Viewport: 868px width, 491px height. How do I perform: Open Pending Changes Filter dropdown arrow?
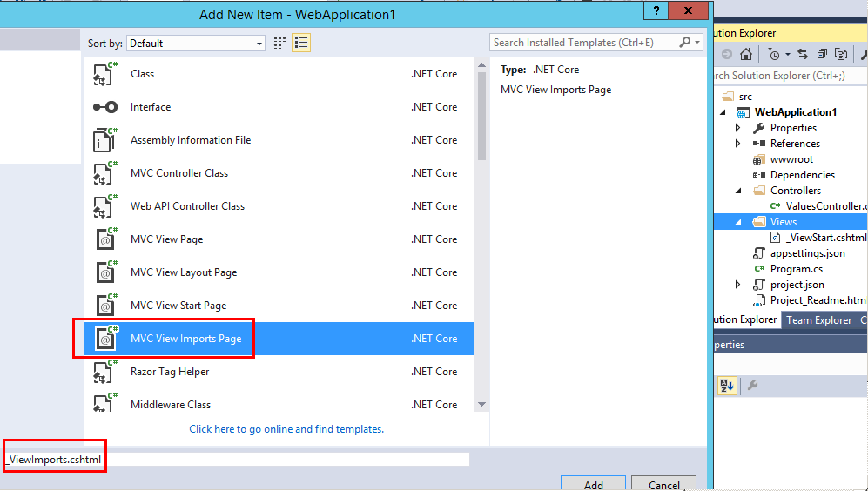pyautogui.click(x=787, y=54)
